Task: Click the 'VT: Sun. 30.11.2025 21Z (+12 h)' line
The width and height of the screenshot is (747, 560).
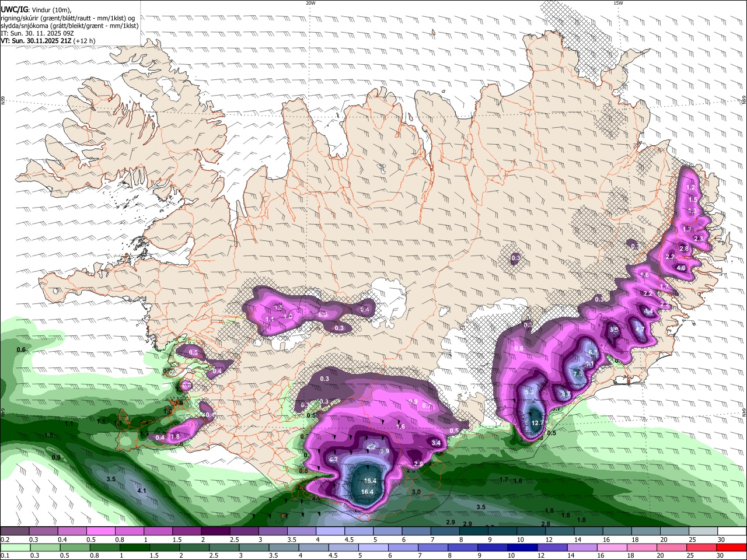Action: pos(48,41)
